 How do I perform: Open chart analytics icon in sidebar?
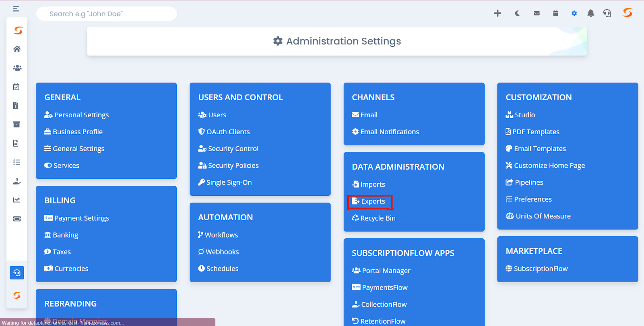pos(17,200)
